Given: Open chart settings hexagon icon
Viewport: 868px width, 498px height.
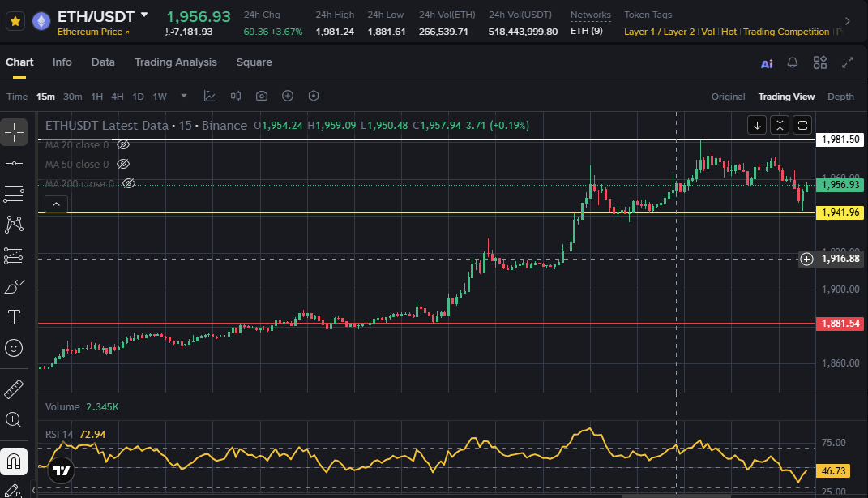Looking at the screenshot, I should (314, 96).
